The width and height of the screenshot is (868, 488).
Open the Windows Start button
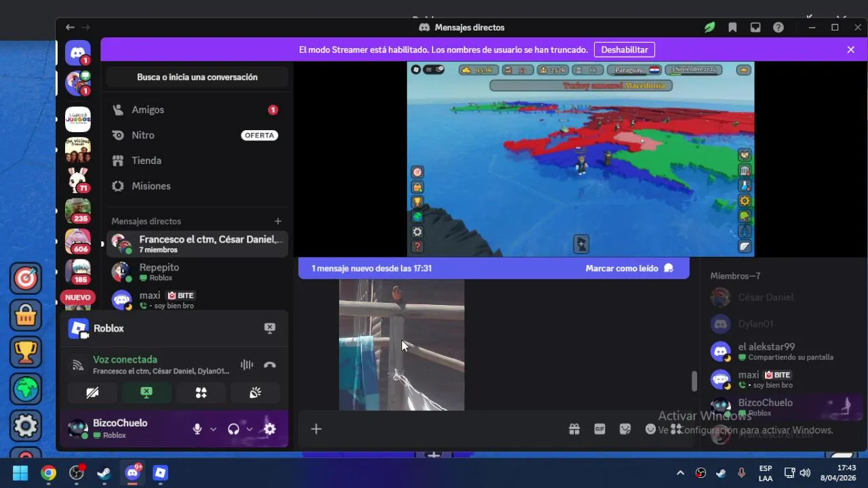click(20, 472)
